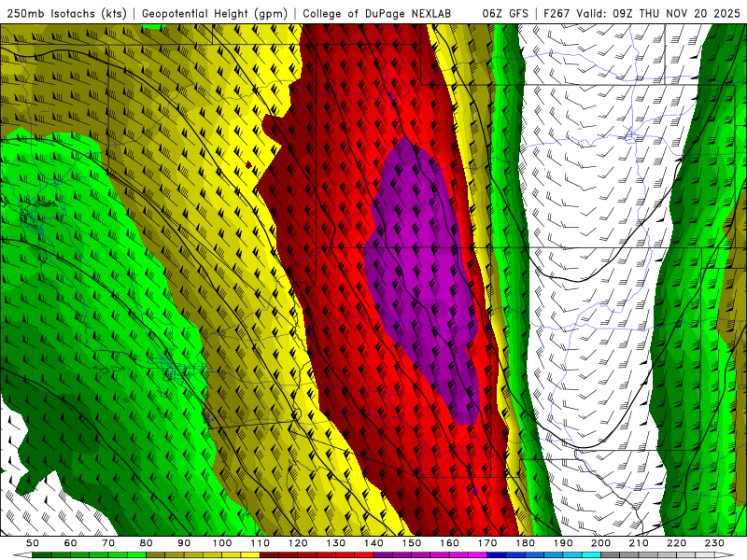Click the 150 knot legend label

pyautogui.click(x=412, y=543)
